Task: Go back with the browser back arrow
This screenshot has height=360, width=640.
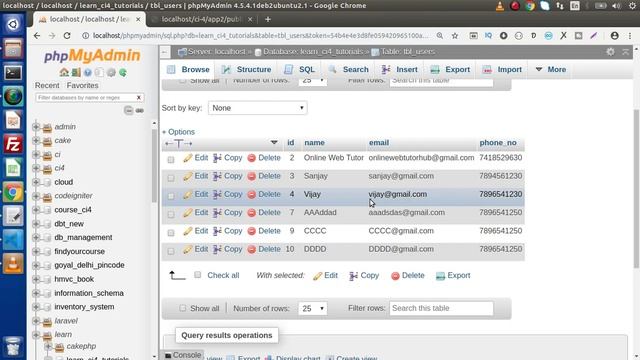Action: click(x=37, y=36)
